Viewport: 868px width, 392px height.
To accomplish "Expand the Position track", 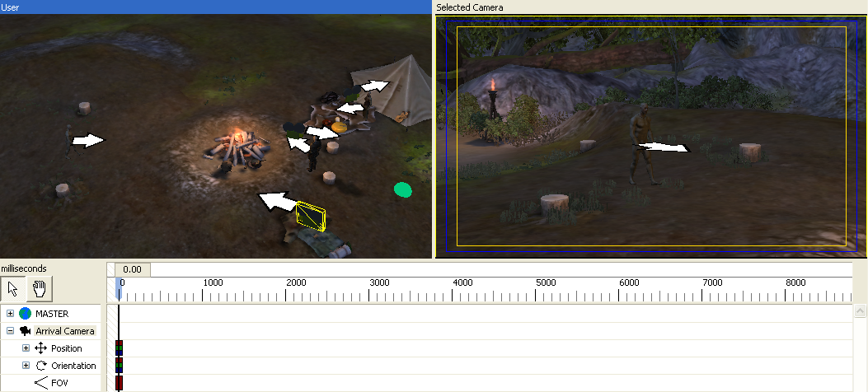I will coord(26,348).
